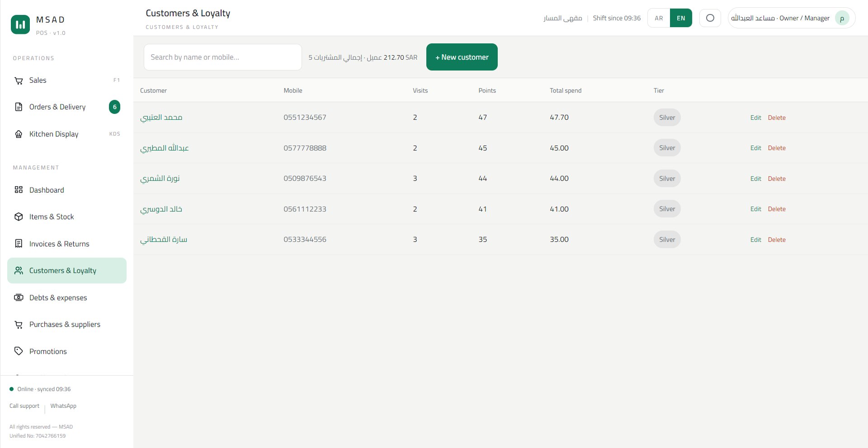
Task: Focus the search by name or mobile field
Action: click(222, 57)
